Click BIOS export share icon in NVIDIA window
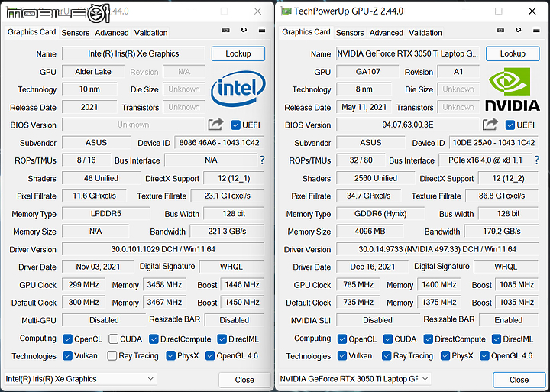This screenshot has height=392, width=550. (x=490, y=125)
